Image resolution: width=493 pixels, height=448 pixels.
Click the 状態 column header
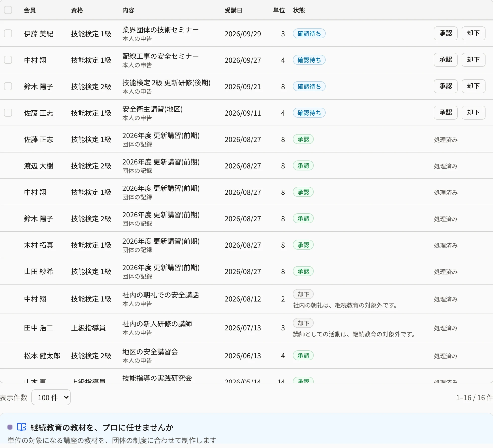pos(299,10)
